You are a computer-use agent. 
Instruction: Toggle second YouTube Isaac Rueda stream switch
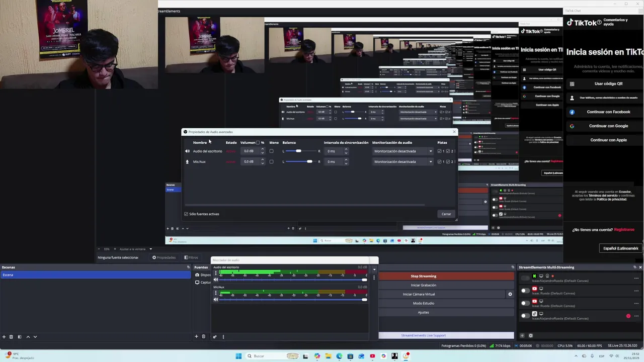[525, 303]
